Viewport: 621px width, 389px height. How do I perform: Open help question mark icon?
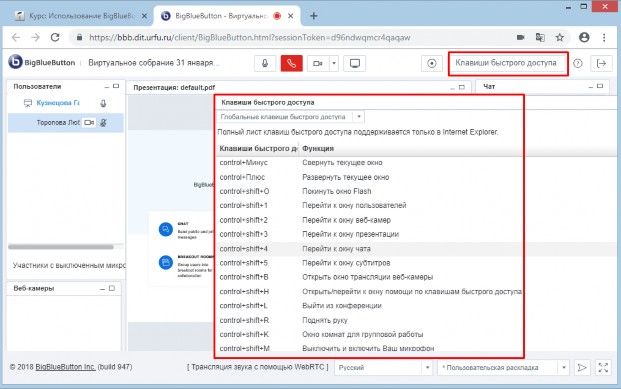pyautogui.click(x=578, y=63)
